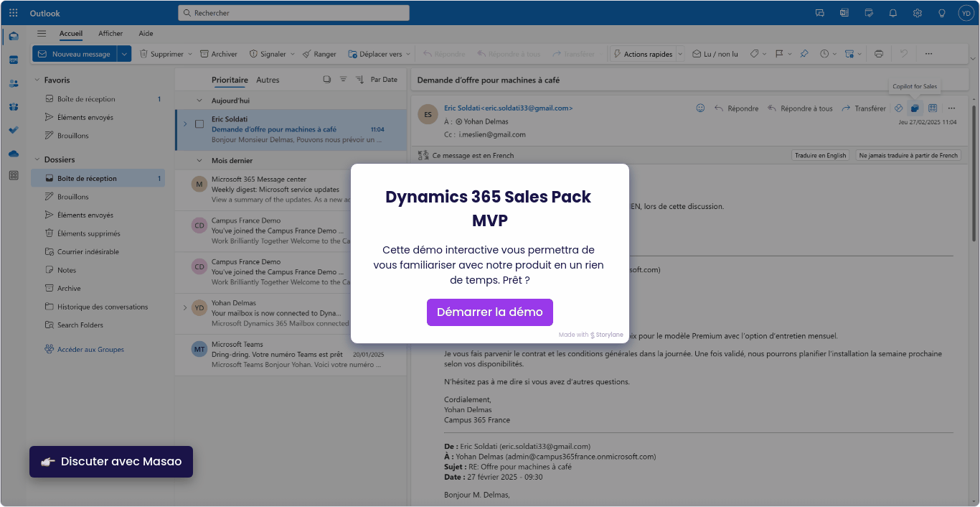The image size is (980, 507).
Task: Open the tips lightbulb icon
Action: click(x=942, y=13)
